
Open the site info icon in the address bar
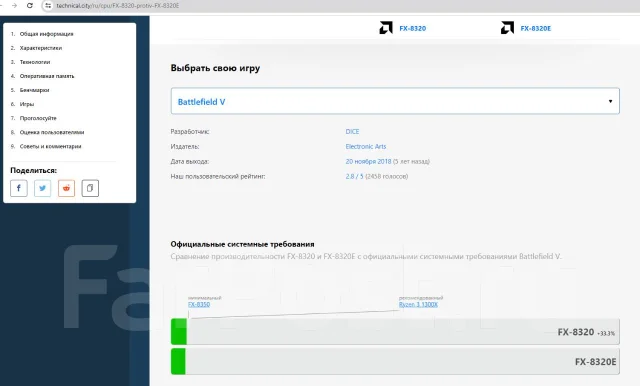48,5
